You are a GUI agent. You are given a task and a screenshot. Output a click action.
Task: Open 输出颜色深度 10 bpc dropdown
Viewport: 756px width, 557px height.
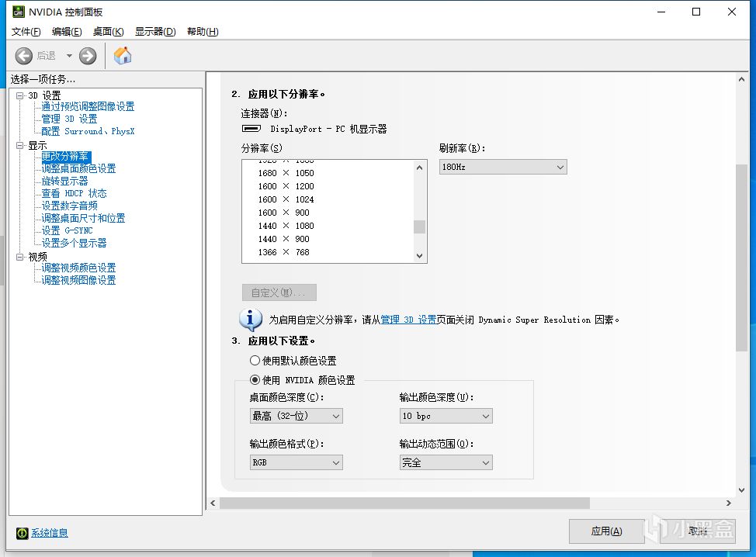point(446,416)
